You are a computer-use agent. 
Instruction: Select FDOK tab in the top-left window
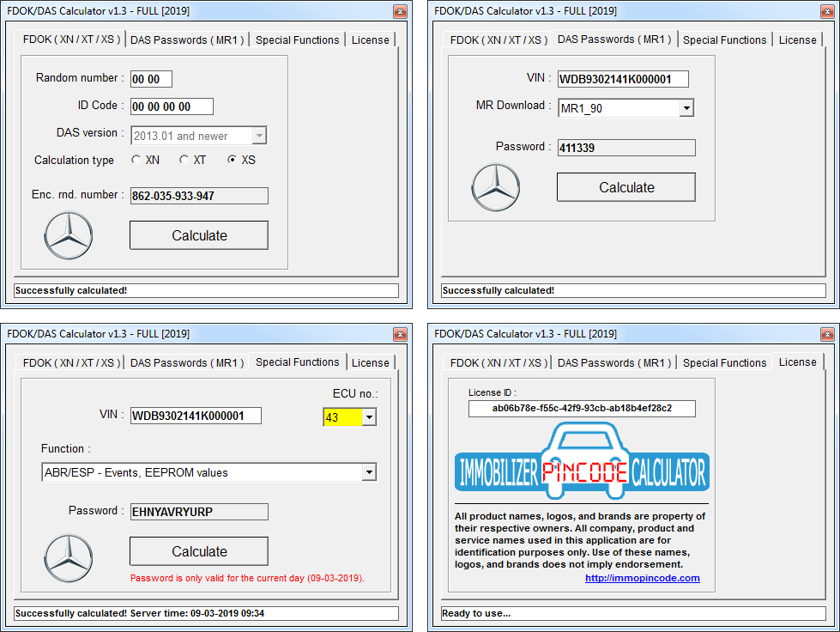point(71,39)
